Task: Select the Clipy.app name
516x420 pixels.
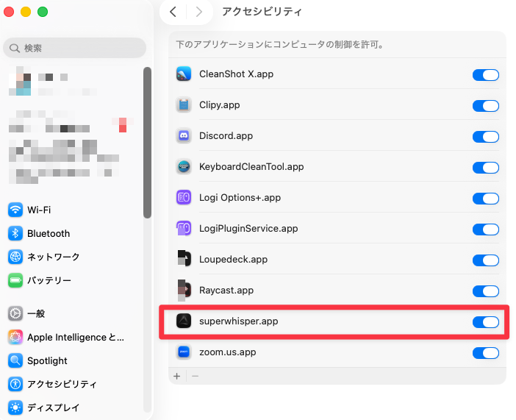Action: pyautogui.click(x=220, y=104)
